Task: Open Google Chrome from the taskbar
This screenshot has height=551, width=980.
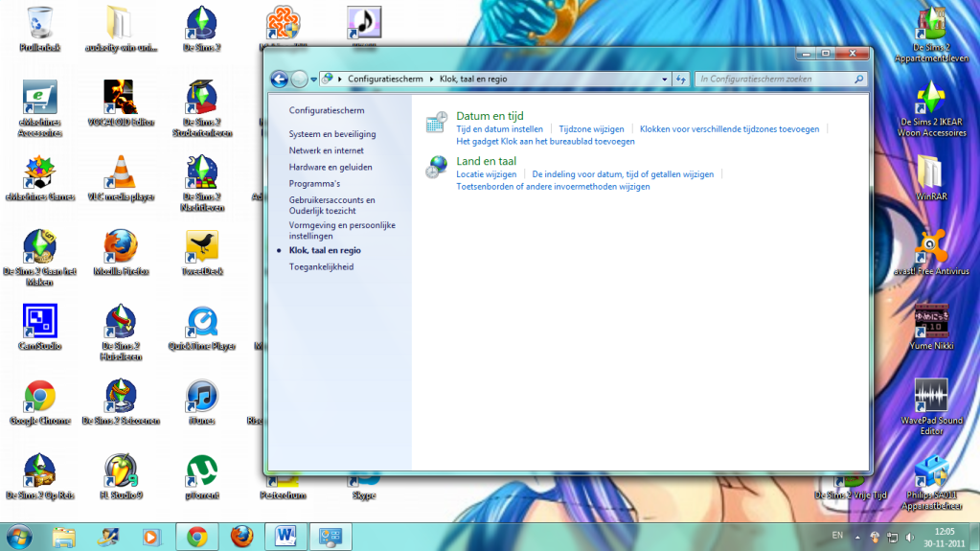Action: 197,536
